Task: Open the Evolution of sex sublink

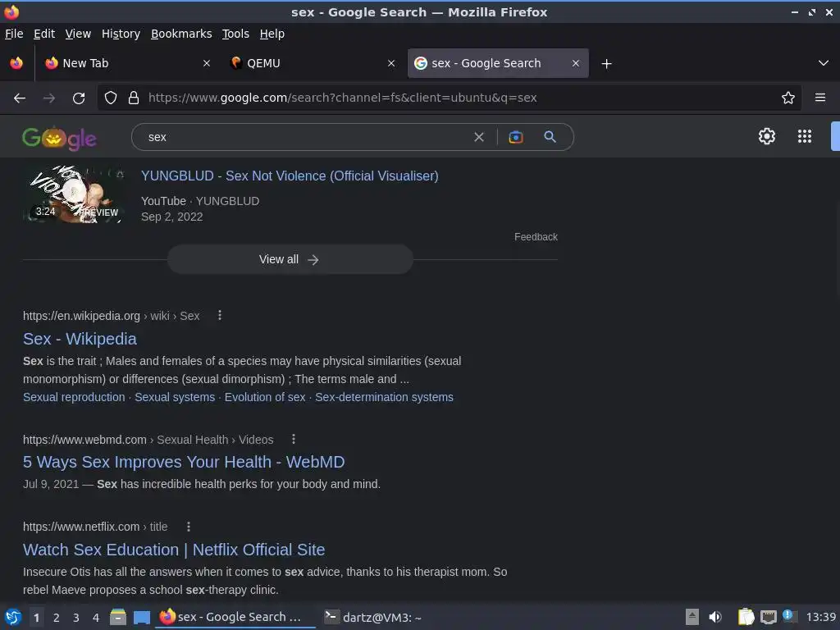Action: coord(265,397)
